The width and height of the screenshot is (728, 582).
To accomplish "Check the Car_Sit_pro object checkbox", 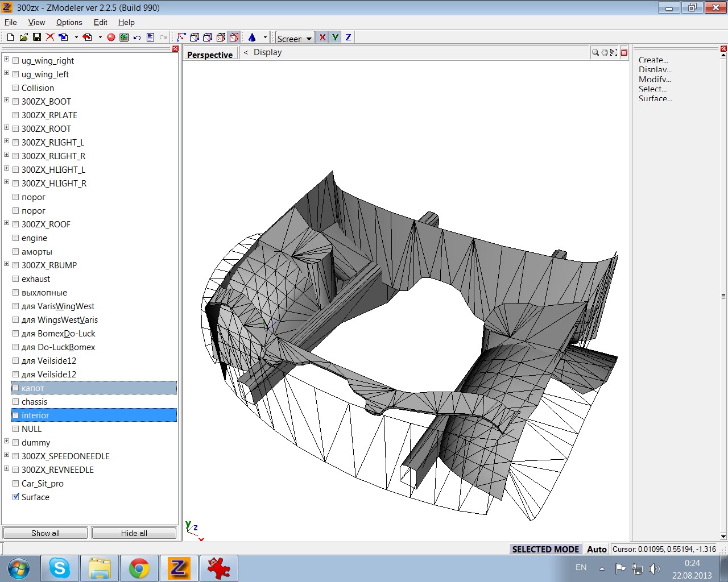I will point(16,483).
